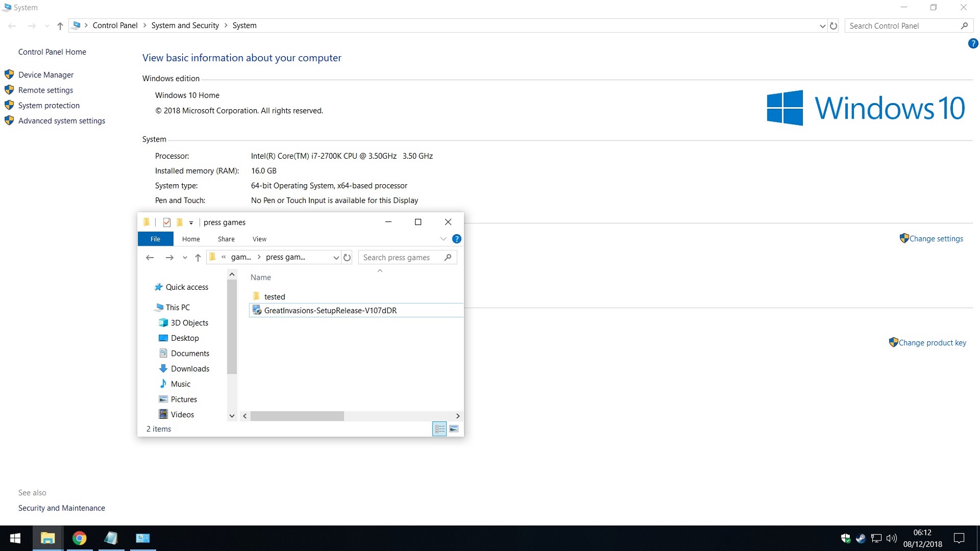Open recent locations dropdown in Explorer
The image size is (980, 551).
(184, 258)
